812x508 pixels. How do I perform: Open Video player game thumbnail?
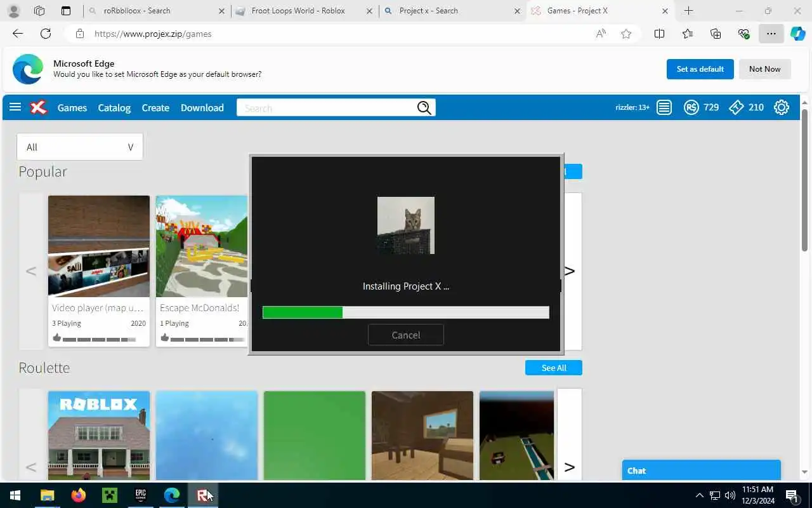tap(99, 246)
